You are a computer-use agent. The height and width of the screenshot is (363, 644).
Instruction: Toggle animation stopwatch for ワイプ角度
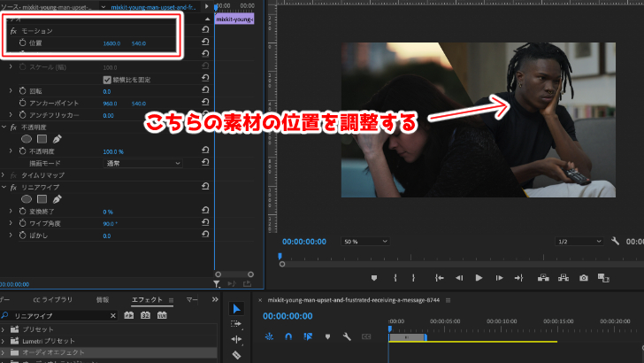[x=23, y=223]
